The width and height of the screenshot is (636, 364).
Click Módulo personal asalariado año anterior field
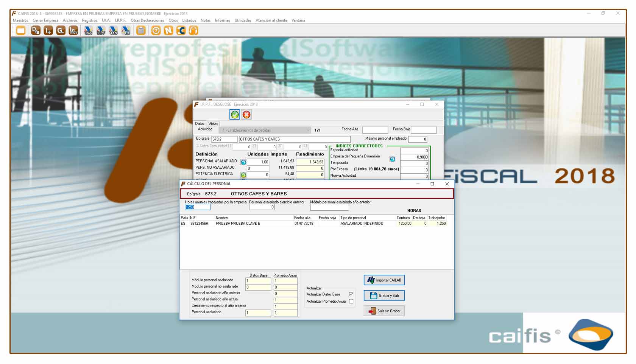pyautogui.click(x=329, y=207)
